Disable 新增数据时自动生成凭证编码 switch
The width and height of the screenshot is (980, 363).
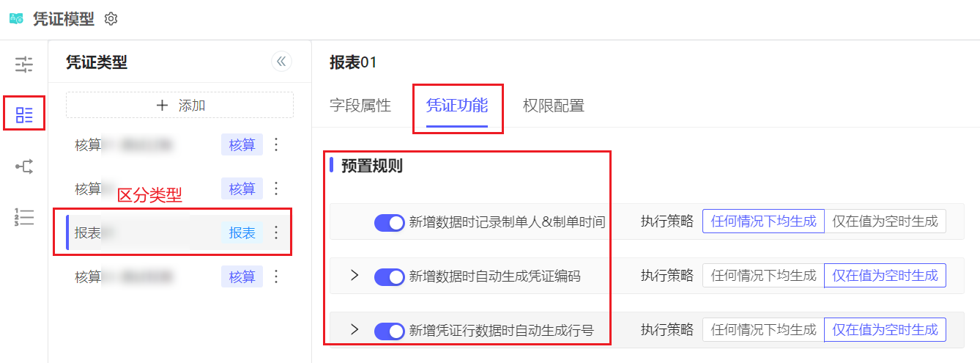[389, 276]
